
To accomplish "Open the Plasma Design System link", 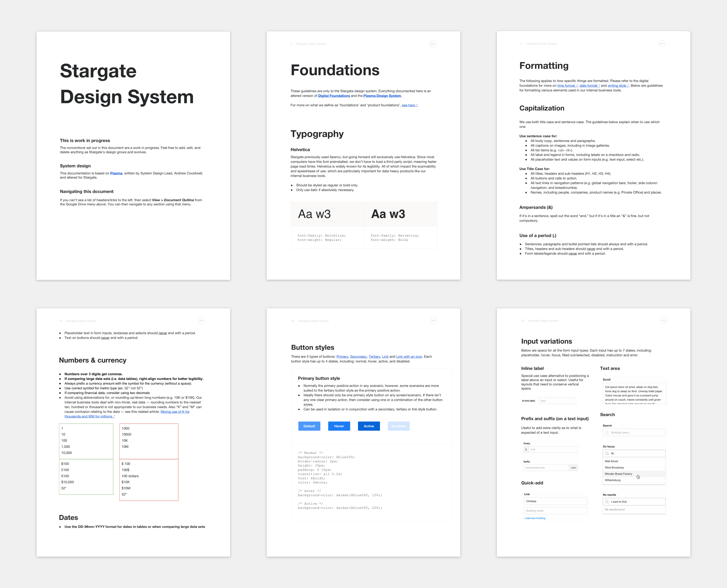I will coord(382,96).
